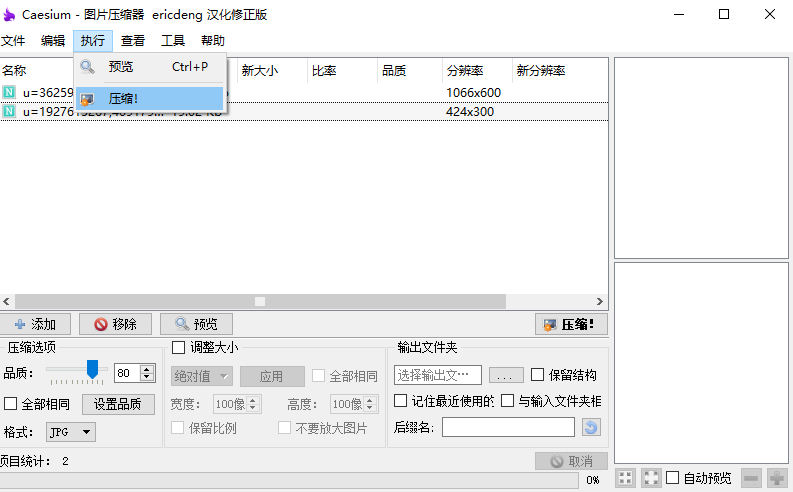Click the 应用 button
Screen dimensions: 793x492
pos(272,376)
